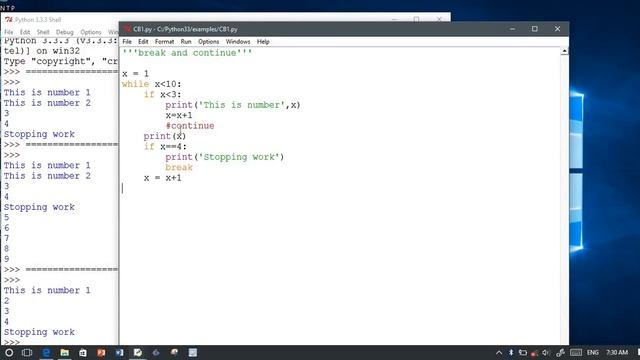This screenshot has width=640, height=360.
Task: Open Options menu in Python Shell window
Action: 91,32
